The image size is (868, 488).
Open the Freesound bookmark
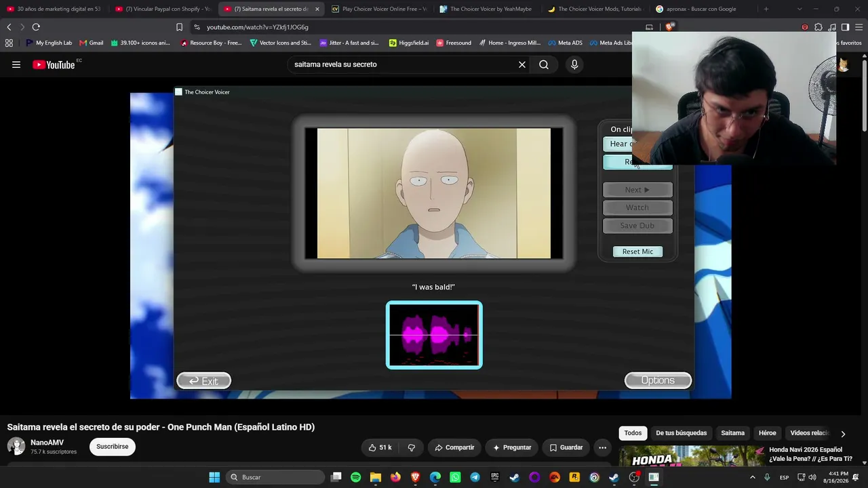pyautogui.click(x=454, y=43)
